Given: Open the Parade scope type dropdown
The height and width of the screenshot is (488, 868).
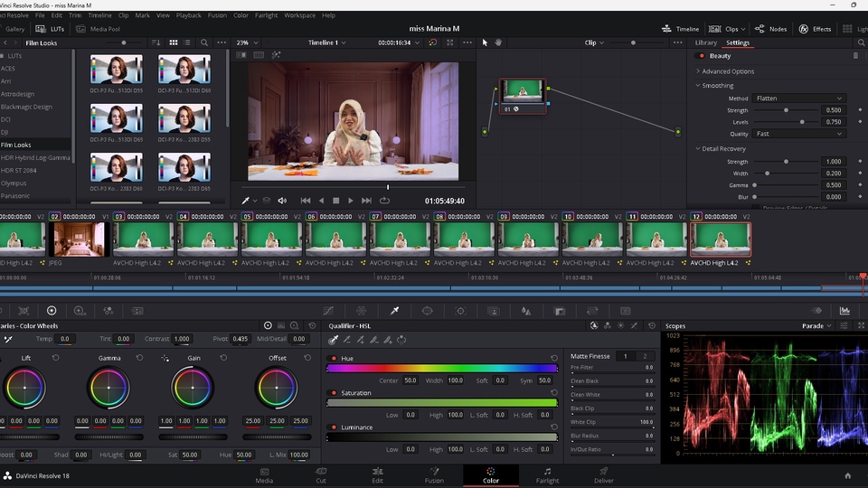Looking at the screenshot, I should [816, 326].
